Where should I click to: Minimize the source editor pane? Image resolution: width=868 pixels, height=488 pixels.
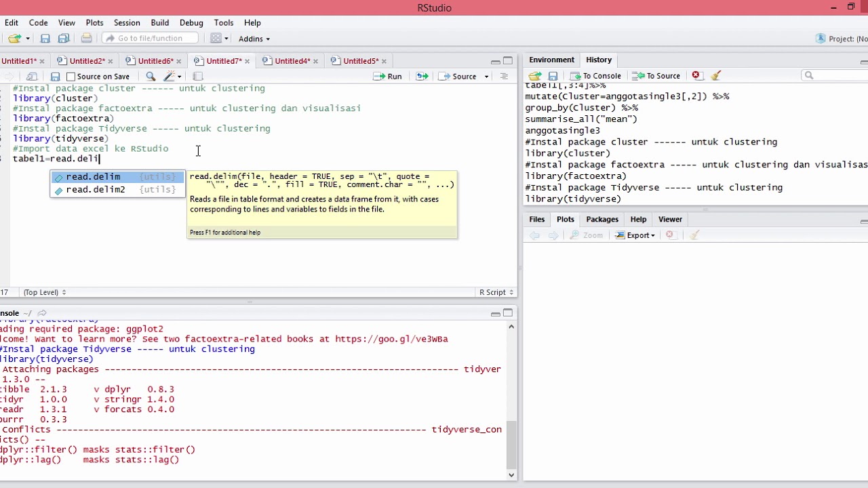click(x=495, y=62)
